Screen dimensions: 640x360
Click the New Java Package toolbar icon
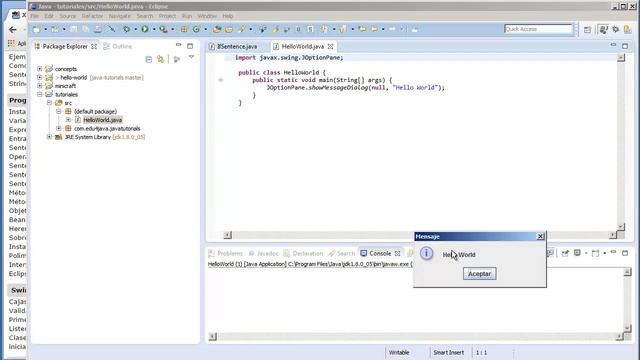tap(184, 29)
